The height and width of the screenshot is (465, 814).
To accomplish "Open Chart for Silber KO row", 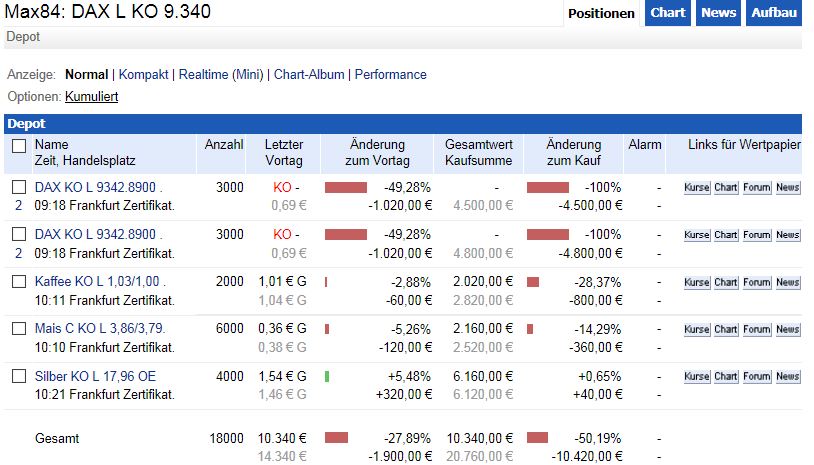I will pos(726,376).
